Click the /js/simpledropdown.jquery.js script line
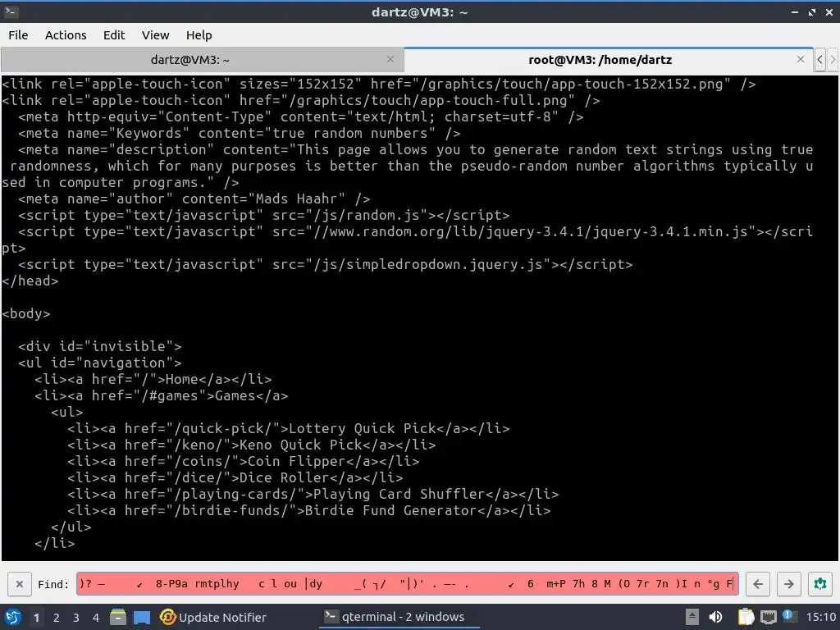 (325, 264)
